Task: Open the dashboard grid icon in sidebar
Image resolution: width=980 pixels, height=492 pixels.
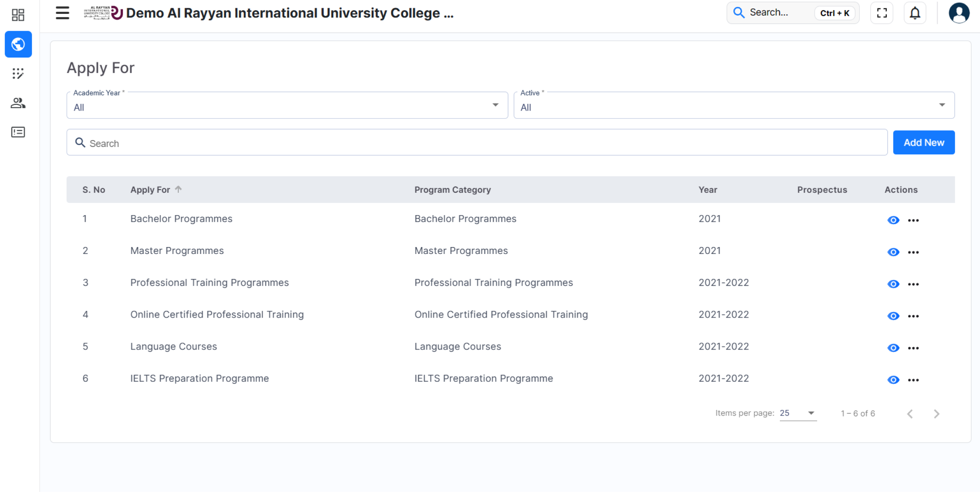Action: pos(18,15)
